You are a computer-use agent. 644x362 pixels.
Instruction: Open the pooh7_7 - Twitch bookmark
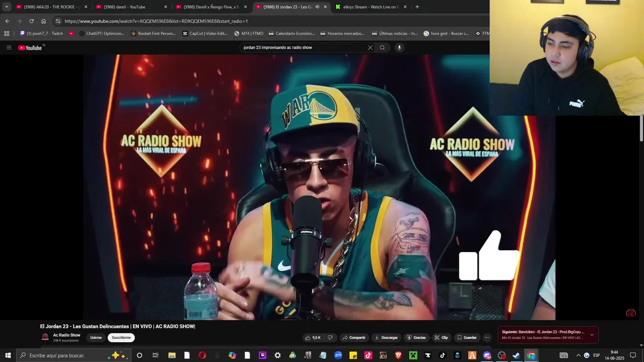[x=41, y=34]
